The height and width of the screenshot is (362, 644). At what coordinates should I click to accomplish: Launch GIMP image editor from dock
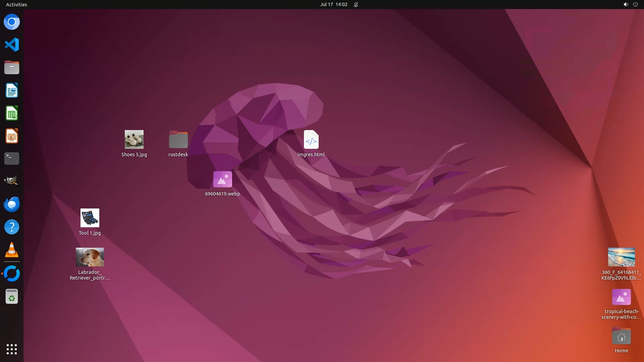pyautogui.click(x=12, y=181)
